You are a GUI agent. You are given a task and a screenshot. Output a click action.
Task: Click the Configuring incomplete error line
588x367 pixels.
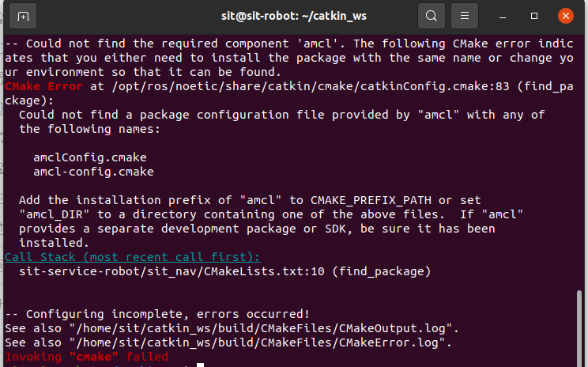(x=156, y=314)
